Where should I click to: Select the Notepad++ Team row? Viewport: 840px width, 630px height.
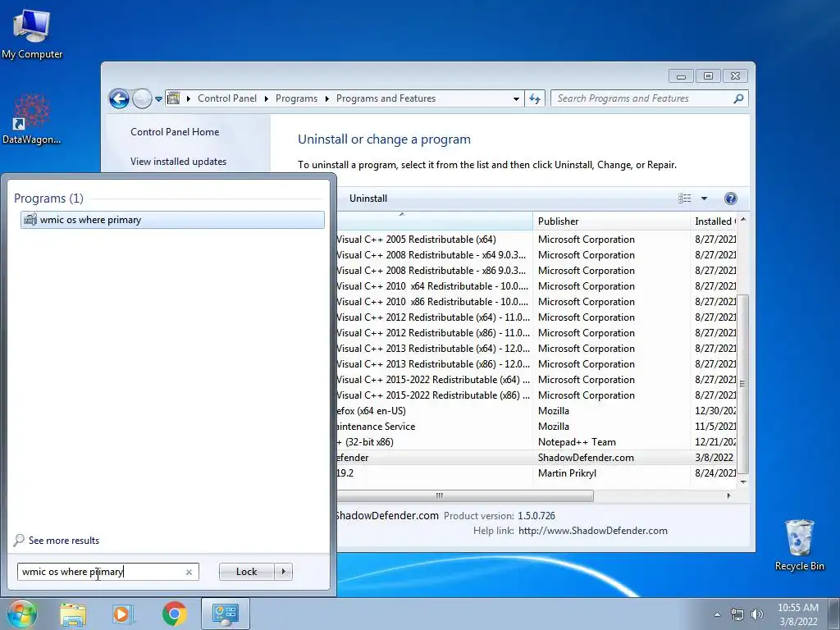[536, 442]
